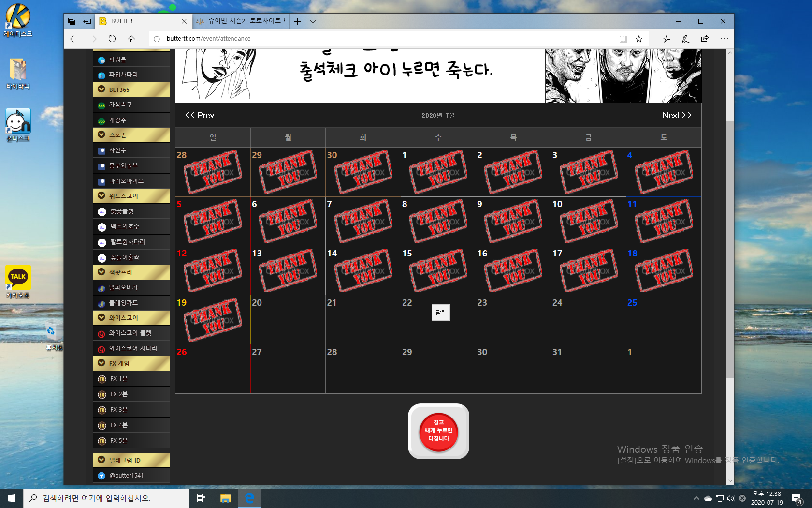
Task: Open the tab list dropdown chevron
Action: pyautogui.click(x=313, y=21)
